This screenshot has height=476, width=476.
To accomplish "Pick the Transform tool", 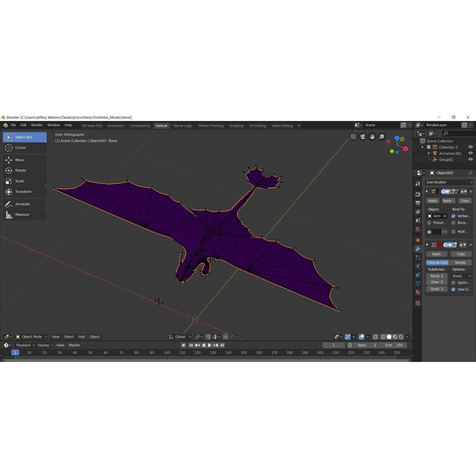I will click(25, 192).
